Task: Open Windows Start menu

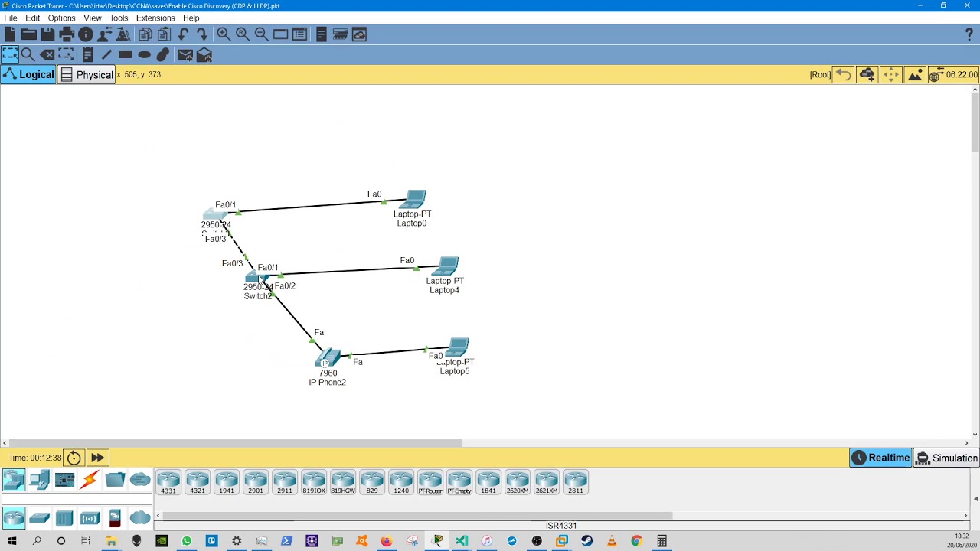Action: [x=11, y=541]
